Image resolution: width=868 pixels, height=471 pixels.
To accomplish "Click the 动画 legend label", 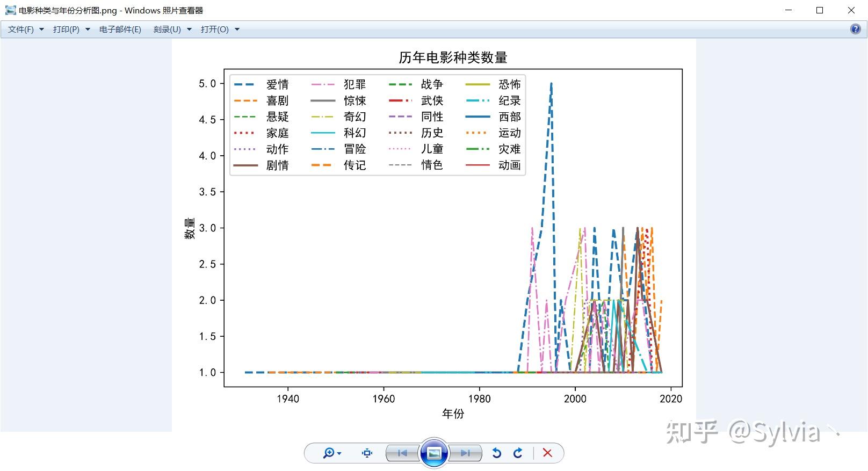I will [510, 165].
